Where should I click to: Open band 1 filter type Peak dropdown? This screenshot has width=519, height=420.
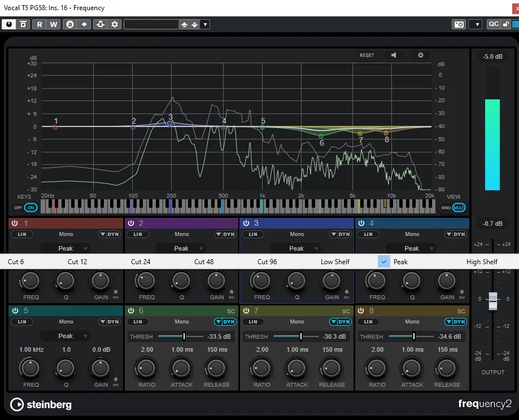tap(65, 248)
